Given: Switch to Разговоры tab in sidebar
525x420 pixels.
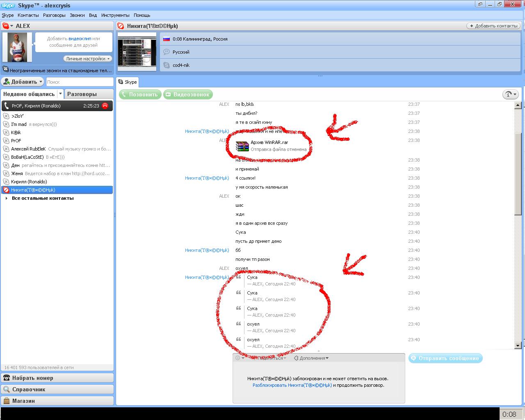Looking at the screenshot, I should (89, 94).
